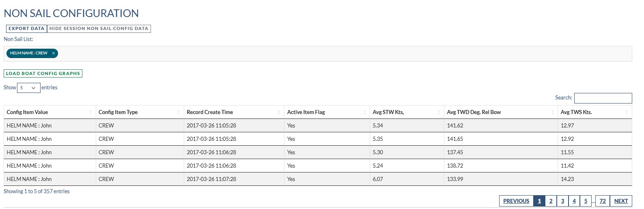Remove the HELM NAME : CREW tag
The width and height of the screenshot is (644, 209).
[x=54, y=53]
